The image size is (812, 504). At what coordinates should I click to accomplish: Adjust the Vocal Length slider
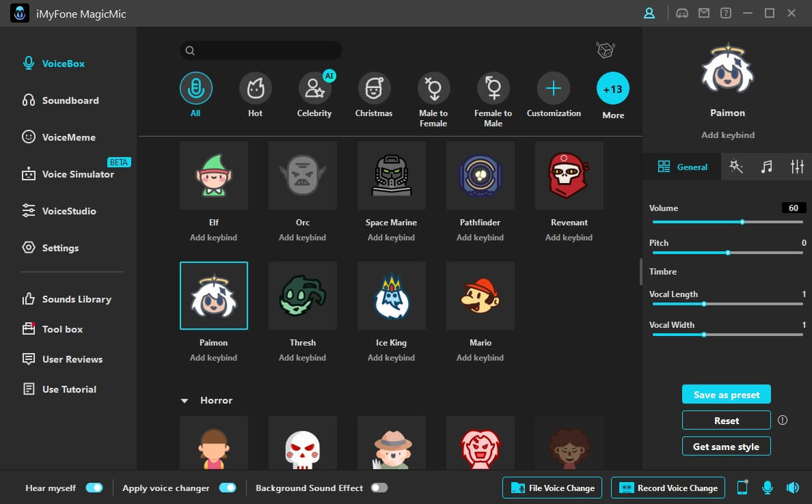728,305
